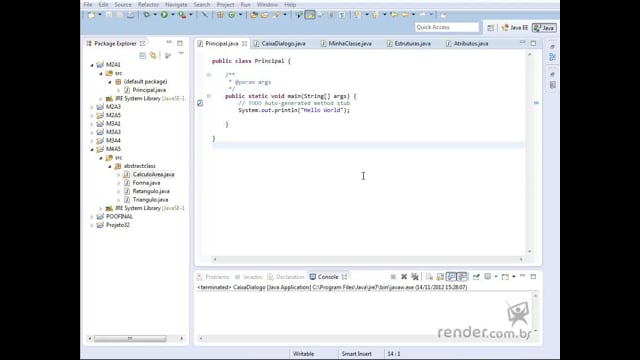Toggle Block Selection Mode in the toolbar
Viewport: 640px width, 360px height.
[x=331, y=15]
